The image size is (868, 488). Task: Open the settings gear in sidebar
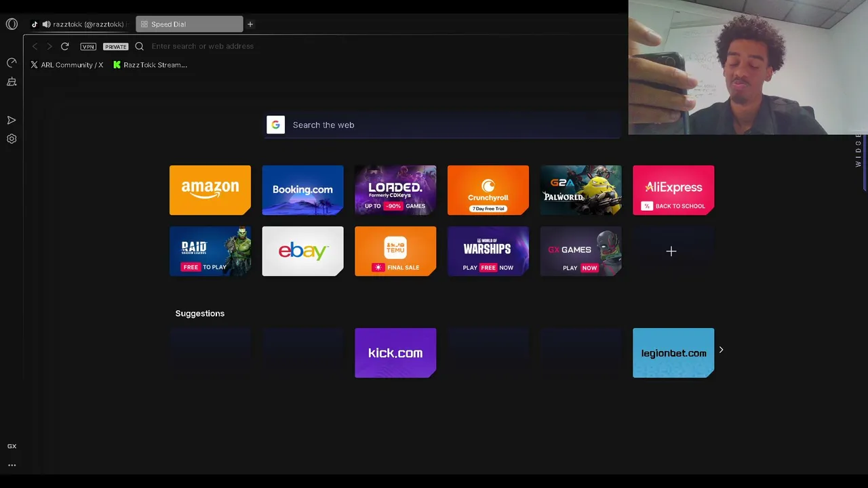(x=12, y=139)
